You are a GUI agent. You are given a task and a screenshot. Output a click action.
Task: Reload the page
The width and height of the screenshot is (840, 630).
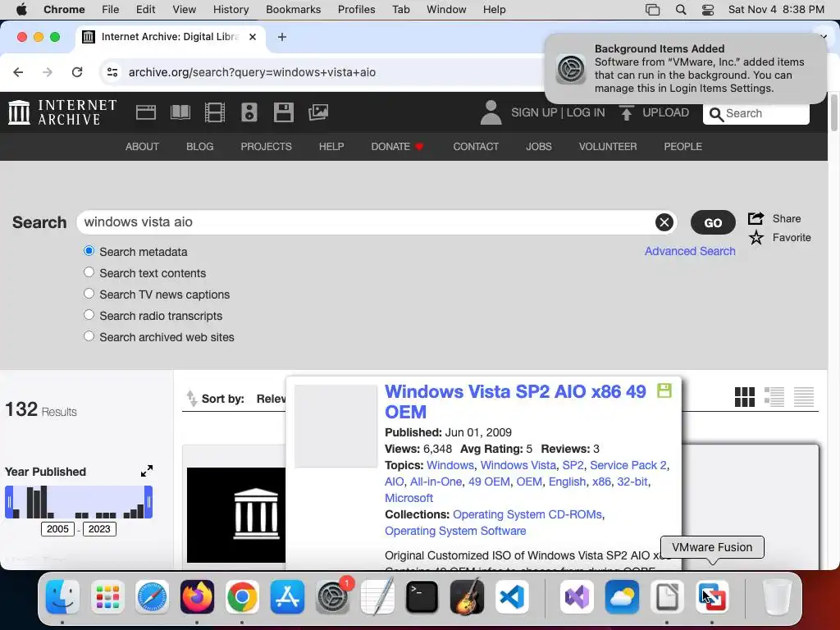click(x=77, y=72)
